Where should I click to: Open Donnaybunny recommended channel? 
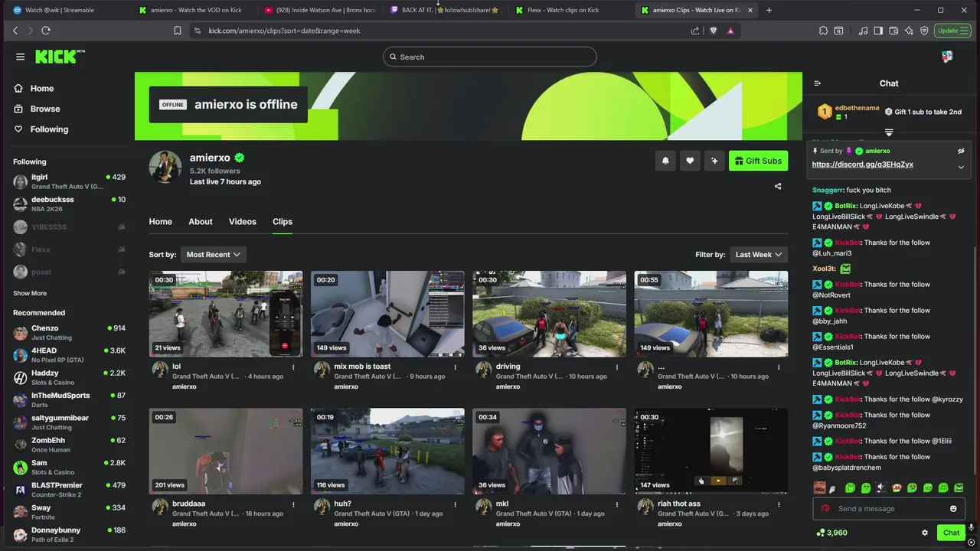click(x=69, y=534)
